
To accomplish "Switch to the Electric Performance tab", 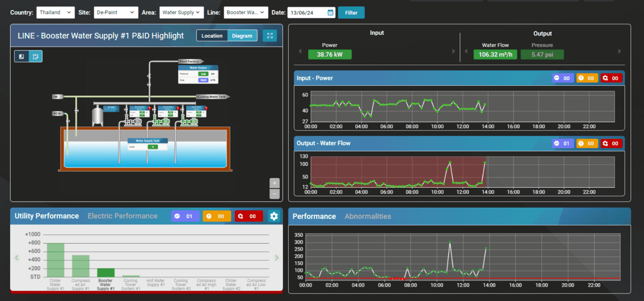I will [122, 216].
